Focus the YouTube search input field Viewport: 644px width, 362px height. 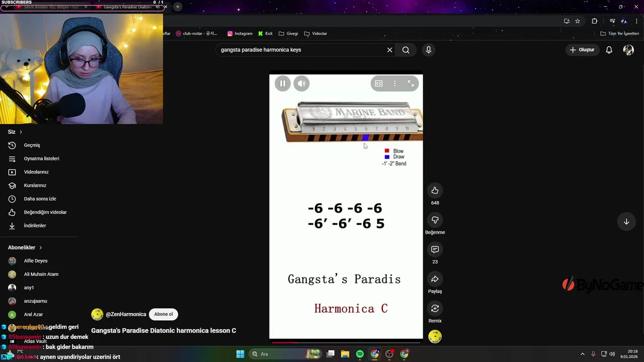[301, 50]
